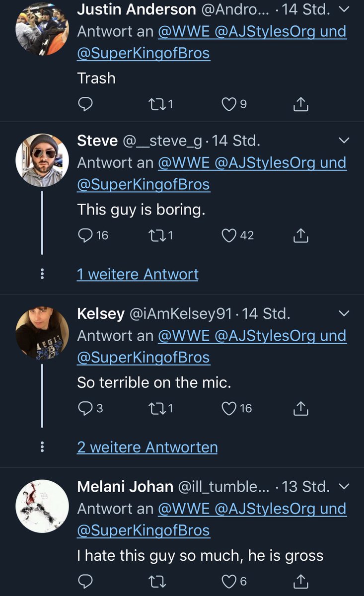Viewport: 364px width, 596px height.
Task: Open the options chevron on Steve's tweet
Action: point(344,141)
